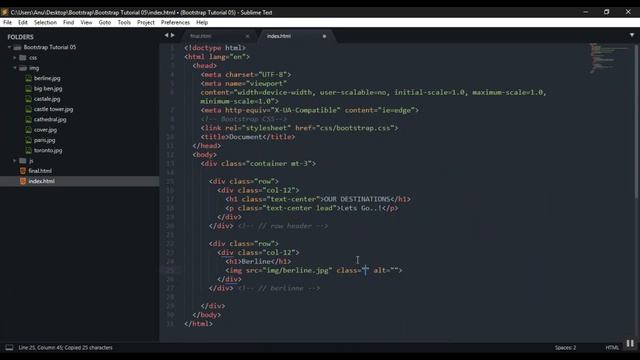Open the Help menu
The width and height of the screenshot is (640, 360).
pyautogui.click(x=202, y=22)
